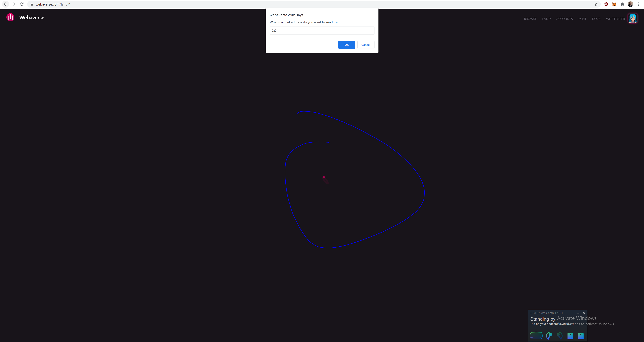Open the browser extensions puzzle icon
The width and height of the screenshot is (644, 342).
click(x=622, y=4)
